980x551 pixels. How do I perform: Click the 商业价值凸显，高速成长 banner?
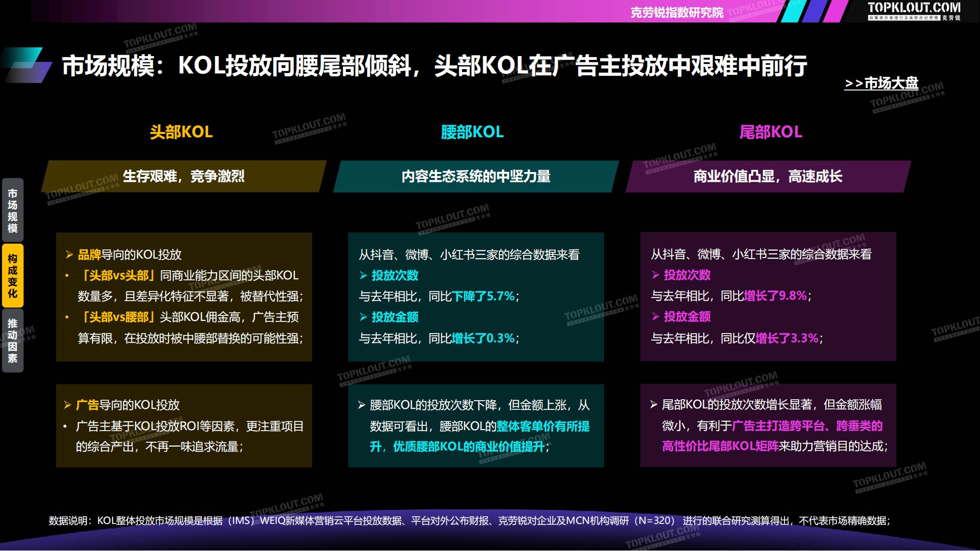(x=768, y=176)
